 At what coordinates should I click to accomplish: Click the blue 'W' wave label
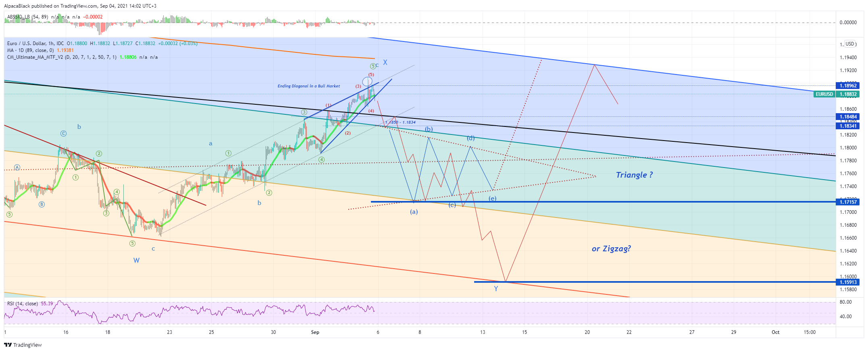pos(136,261)
